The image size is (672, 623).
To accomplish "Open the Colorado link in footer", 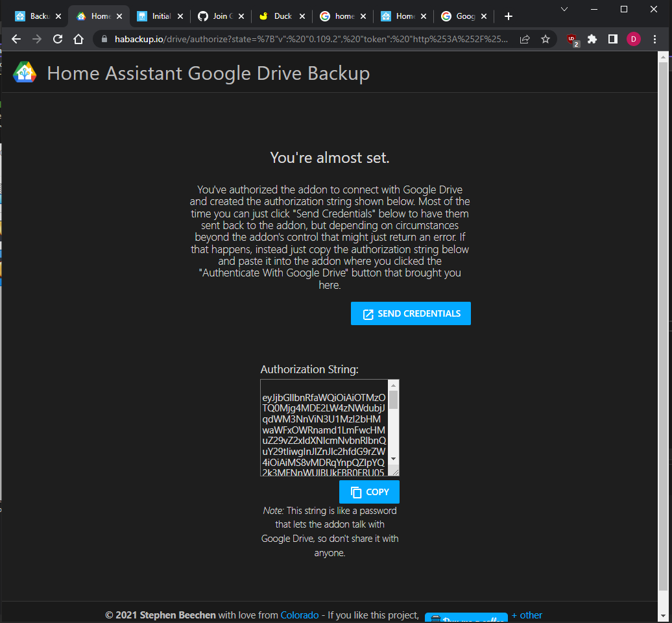I will (300, 615).
